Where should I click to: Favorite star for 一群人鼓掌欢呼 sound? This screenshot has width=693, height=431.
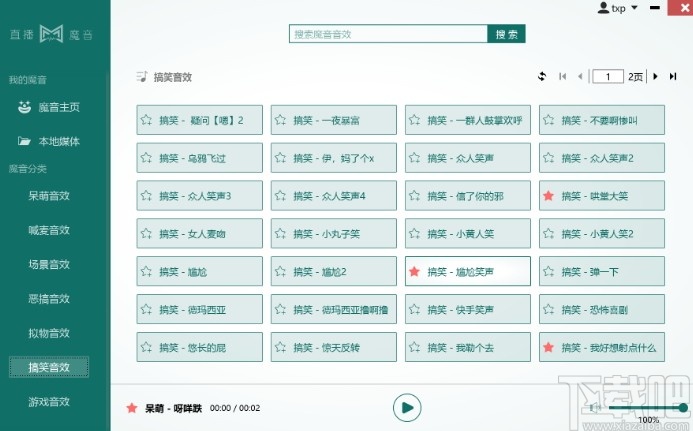(414, 119)
